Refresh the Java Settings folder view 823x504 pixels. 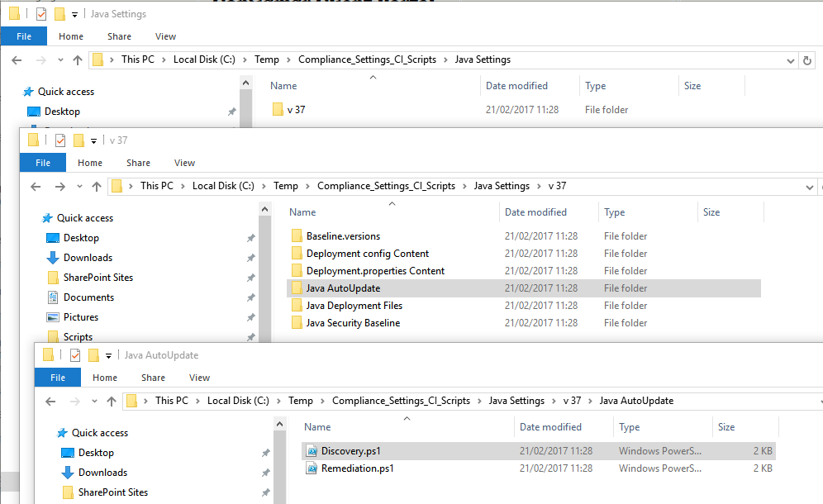808,59
